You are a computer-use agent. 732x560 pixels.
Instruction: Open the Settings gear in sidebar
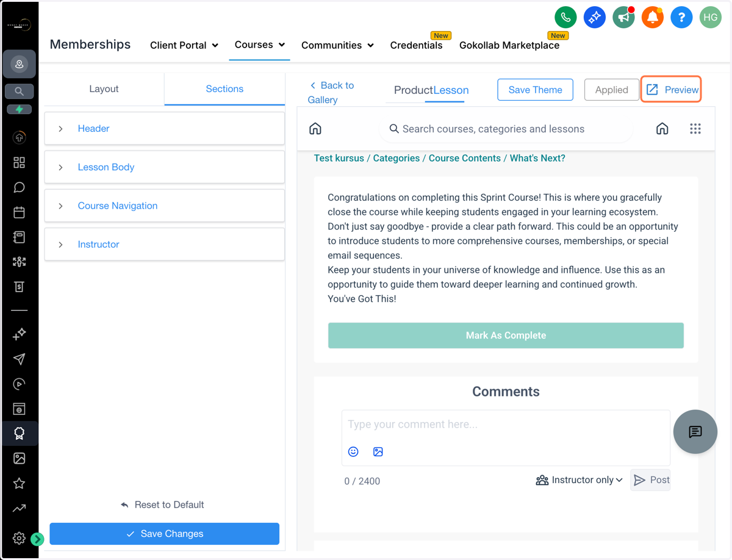(19, 538)
